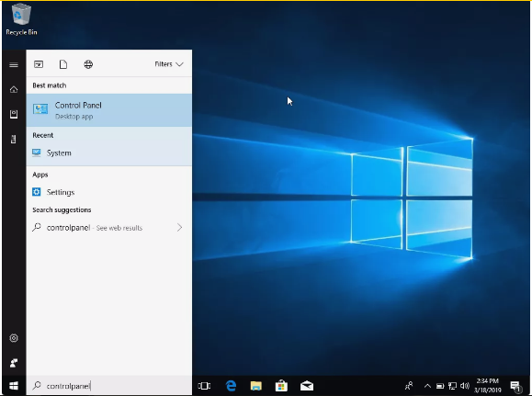Launch Microsoft Edge from the taskbar

click(231, 386)
